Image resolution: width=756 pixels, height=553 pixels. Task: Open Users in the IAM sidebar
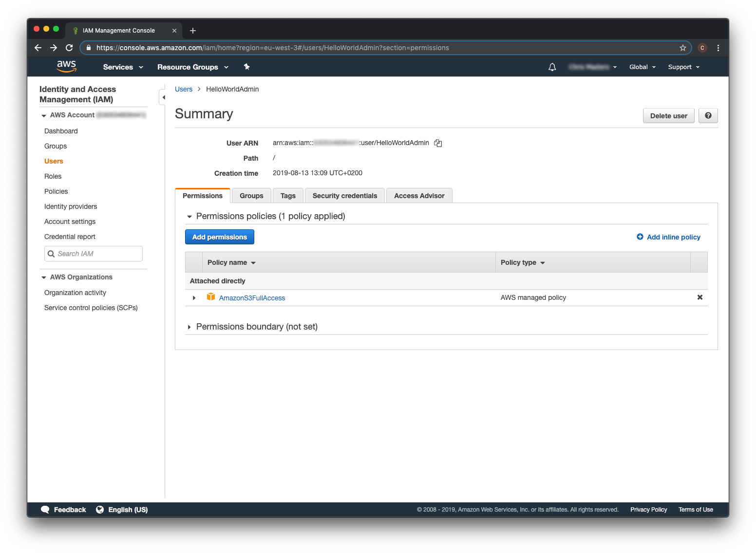(x=54, y=161)
